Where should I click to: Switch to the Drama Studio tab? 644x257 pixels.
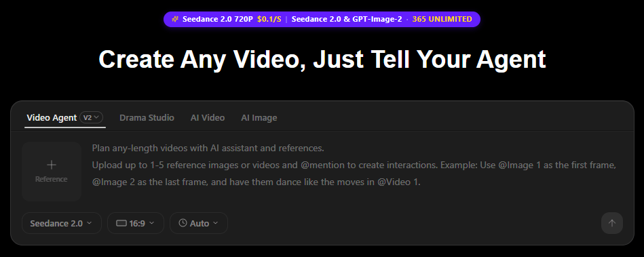coord(147,118)
